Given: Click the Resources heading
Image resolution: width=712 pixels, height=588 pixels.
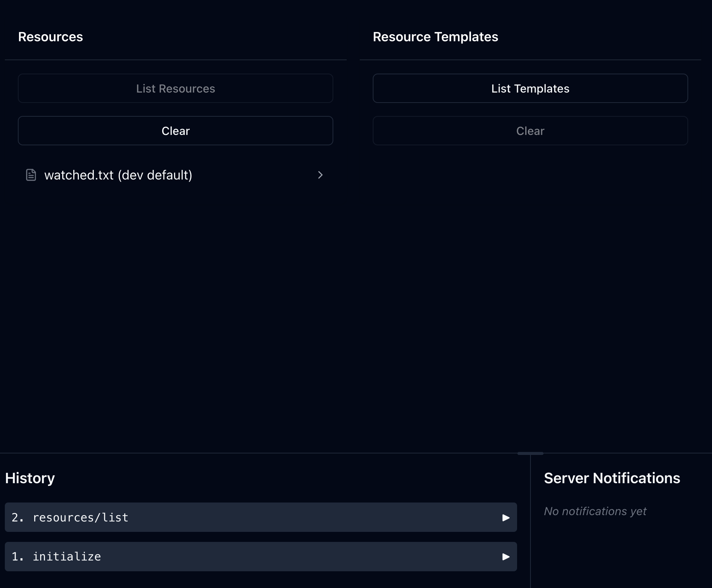Looking at the screenshot, I should pos(51,37).
